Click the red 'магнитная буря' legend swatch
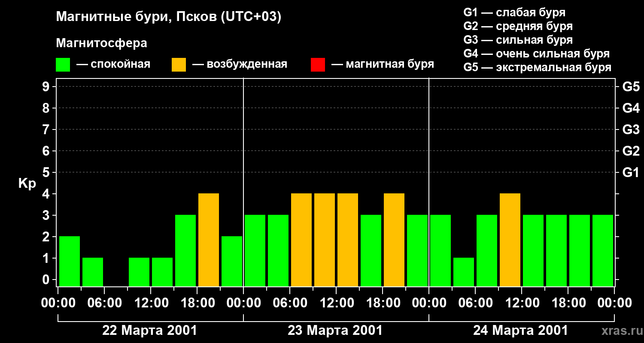This screenshot has width=644, height=343. 318,65
